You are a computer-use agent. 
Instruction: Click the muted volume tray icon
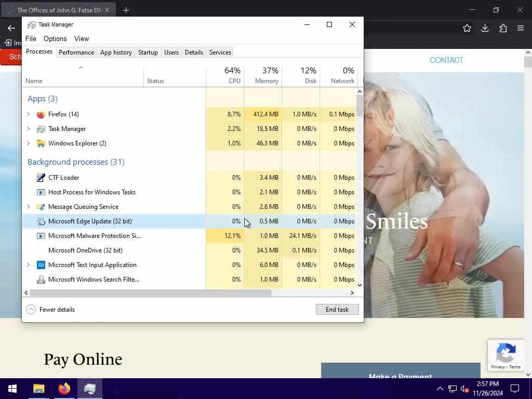point(465,389)
